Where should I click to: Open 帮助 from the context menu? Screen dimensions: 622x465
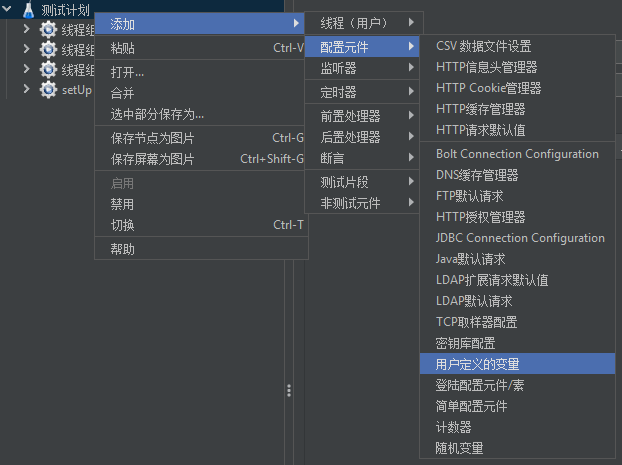click(122, 249)
